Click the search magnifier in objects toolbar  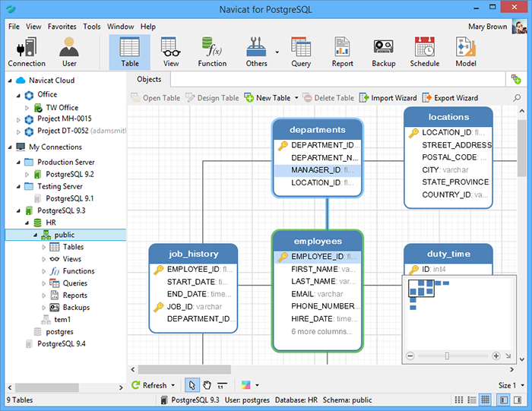click(x=517, y=98)
